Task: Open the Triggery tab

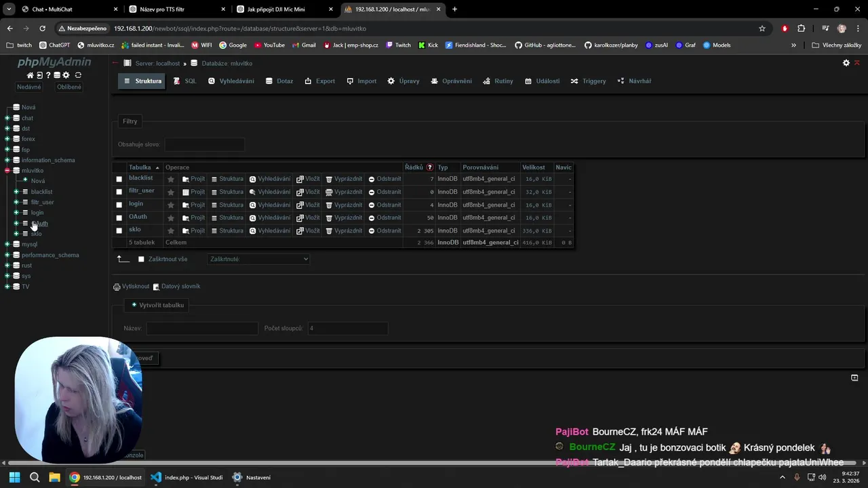Action: tap(588, 81)
